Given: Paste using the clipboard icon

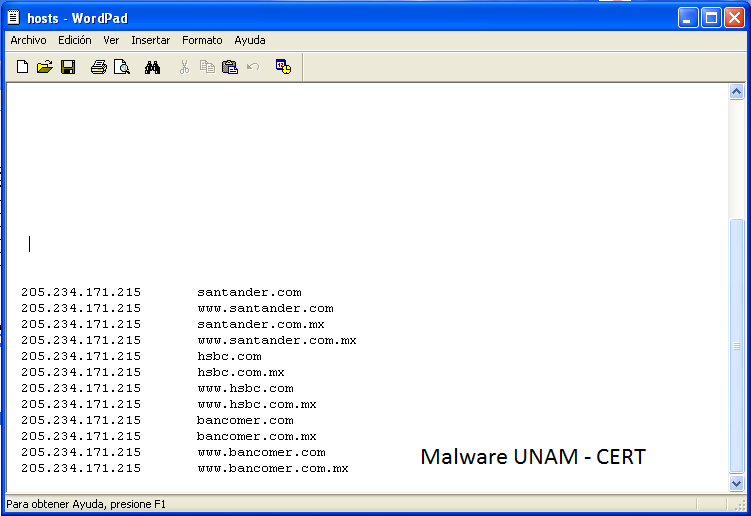Looking at the screenshot, I should click(x=230, y=67).
